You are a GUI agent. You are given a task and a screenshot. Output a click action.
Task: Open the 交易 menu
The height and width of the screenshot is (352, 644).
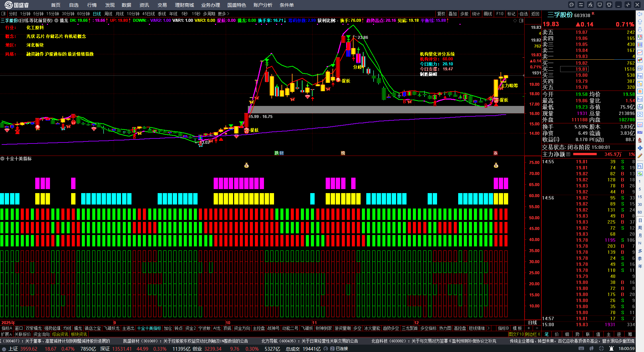162,5
